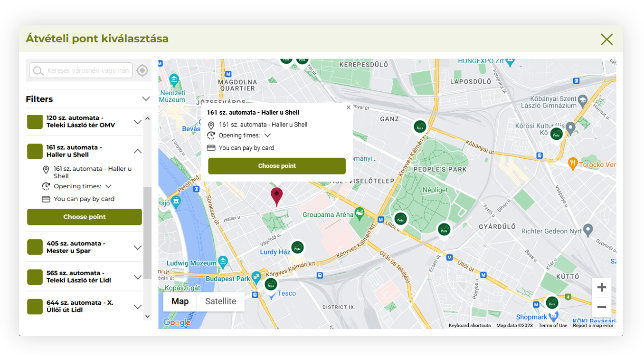The image size is (644, 359).
Task: Click Budapest Park marker icon
Action: pos(256,277)
